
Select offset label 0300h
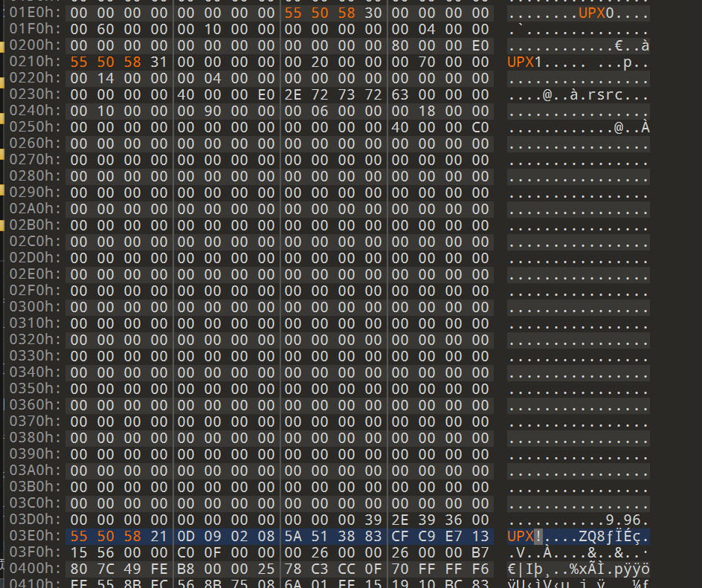point(34,308)
